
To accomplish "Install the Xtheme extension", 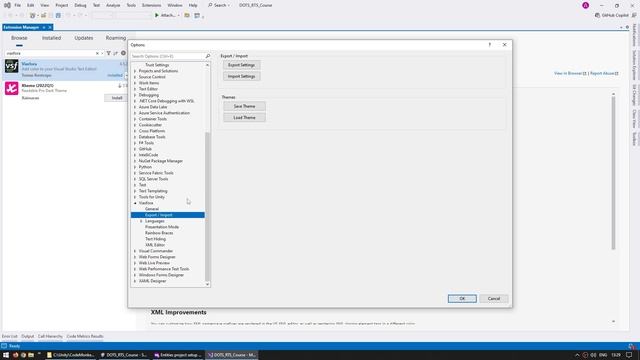I will [117, 98].
